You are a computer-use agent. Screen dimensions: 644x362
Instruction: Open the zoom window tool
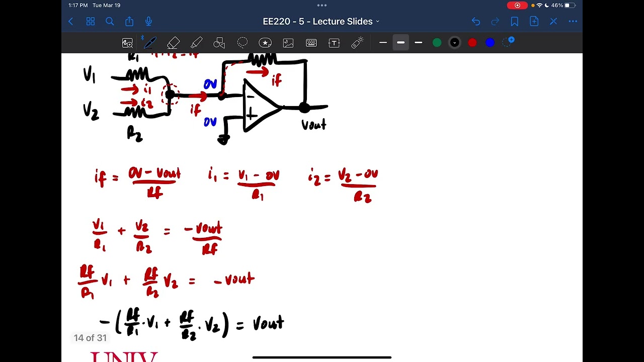coord(127,43)
